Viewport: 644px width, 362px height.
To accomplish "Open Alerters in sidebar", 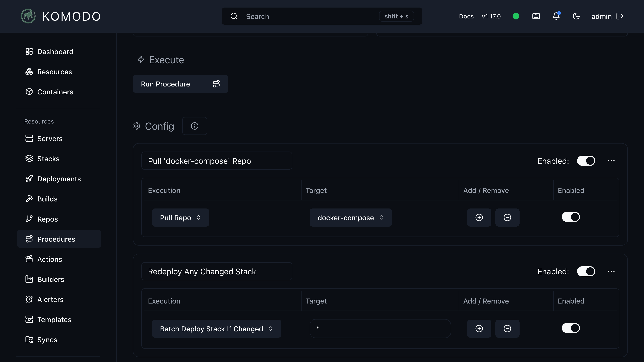I will pyautogui.click(x=59, y=299).
